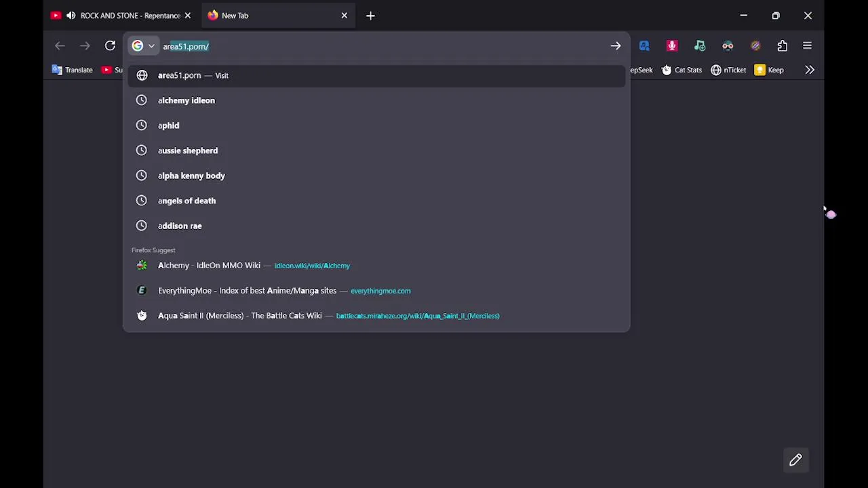Select the 'alpha kenny body' suggestion
This screenshot has width=868, height=488.
tap(376, 176)
